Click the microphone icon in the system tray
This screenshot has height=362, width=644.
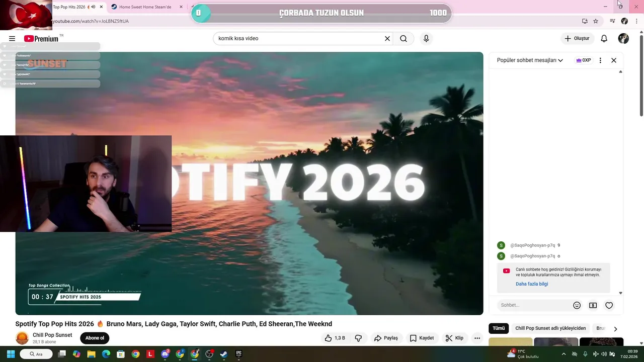coord(585,354)
